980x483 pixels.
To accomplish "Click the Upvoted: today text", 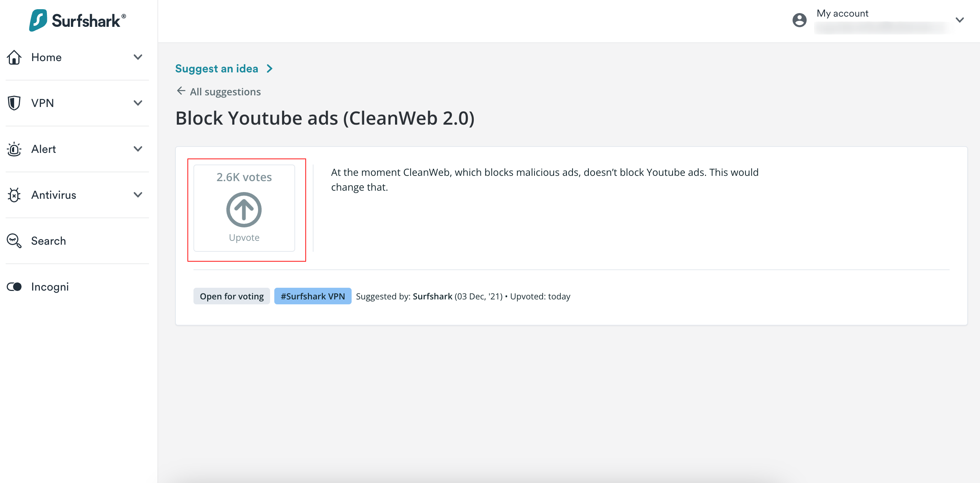I will coord(540,296).
